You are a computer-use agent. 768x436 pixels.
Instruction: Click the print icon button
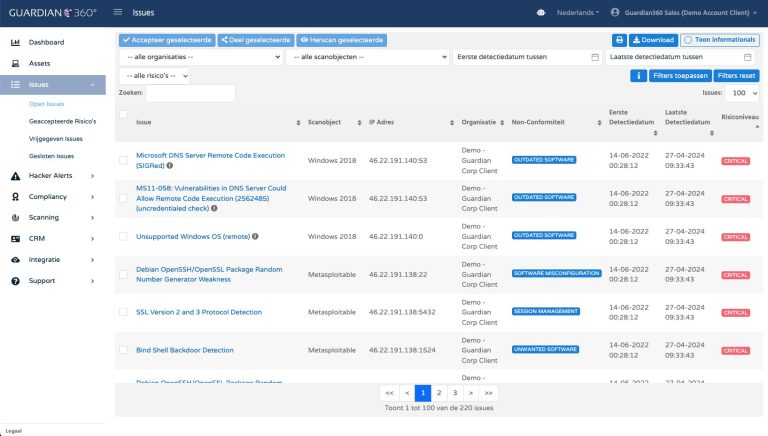pyautogui.click(x=619, y=40)
